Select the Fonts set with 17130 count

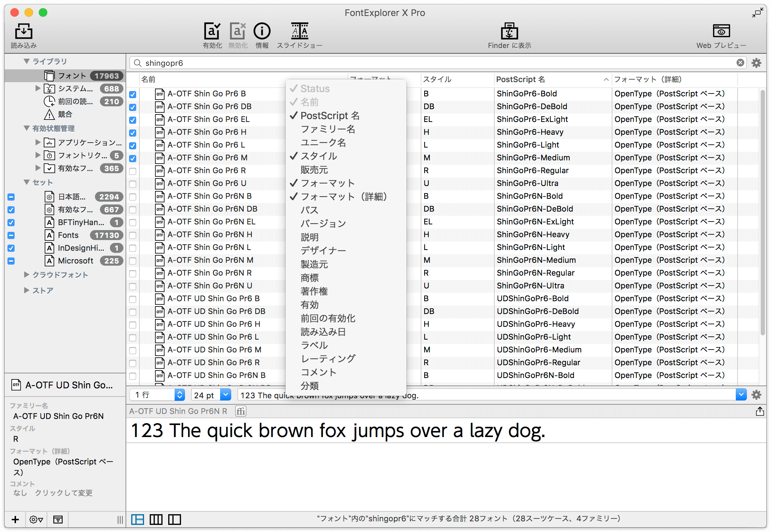[x=65, y=235]
